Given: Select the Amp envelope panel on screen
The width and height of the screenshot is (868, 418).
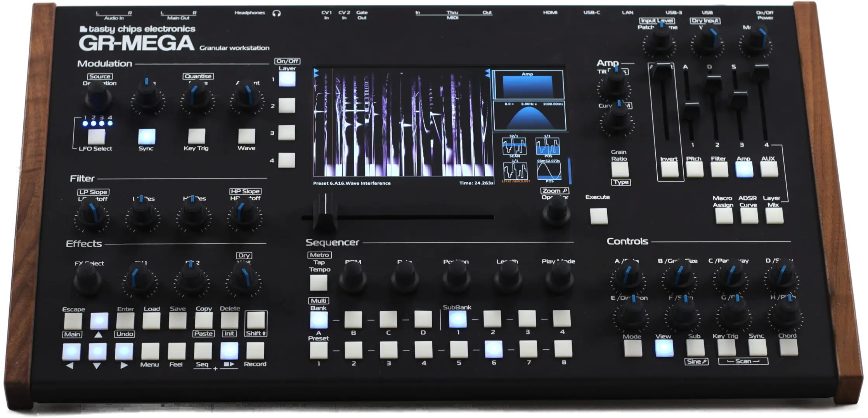Looking at the screenshot, I should (528, 85).
